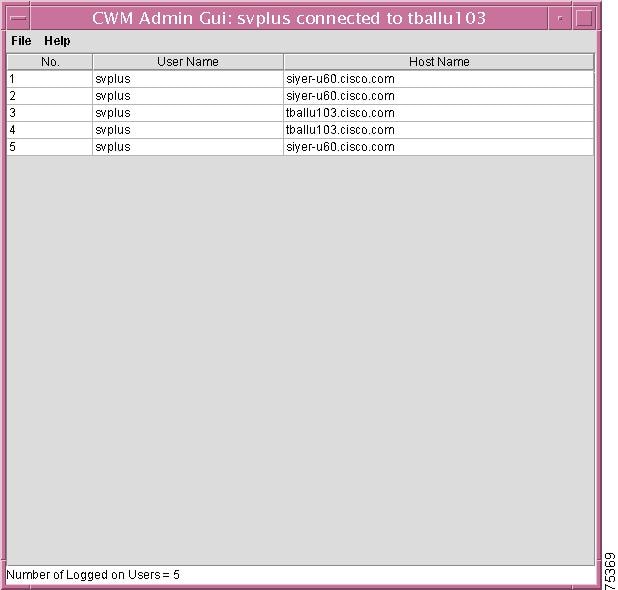The image size is (618, 590).
Task: Select tballu103.cisco.com host in row 4
Action: click(x=439, y=130)
